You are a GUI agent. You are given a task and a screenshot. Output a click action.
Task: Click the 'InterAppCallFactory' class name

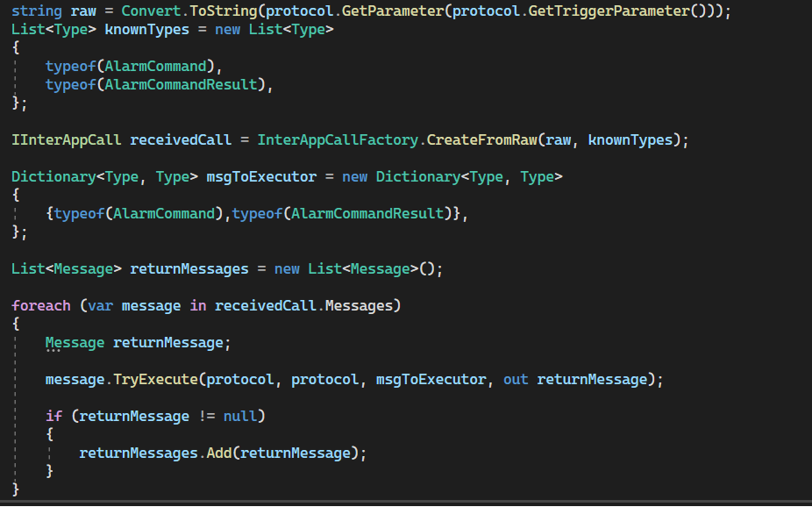point(337,139)
